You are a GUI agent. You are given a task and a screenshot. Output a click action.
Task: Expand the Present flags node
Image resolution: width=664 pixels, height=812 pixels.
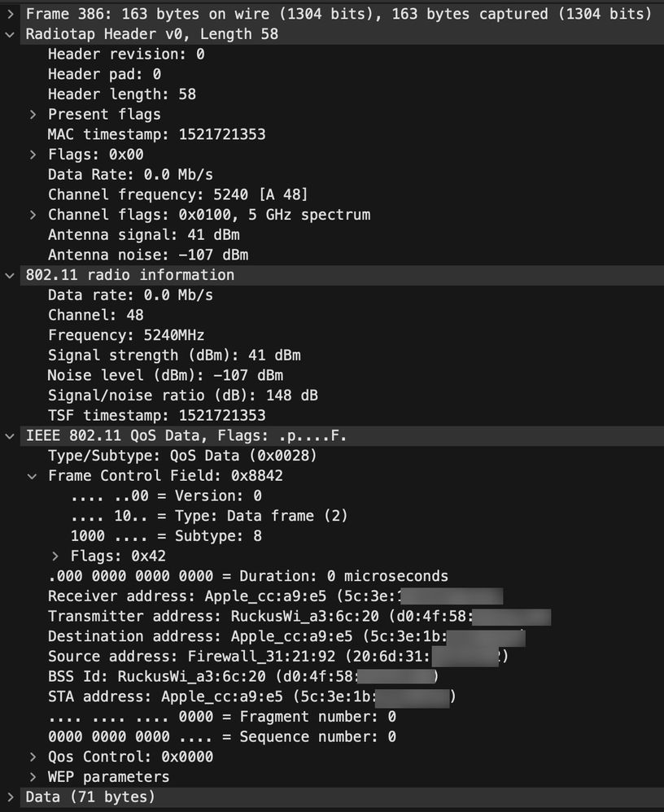coord(33,115)
